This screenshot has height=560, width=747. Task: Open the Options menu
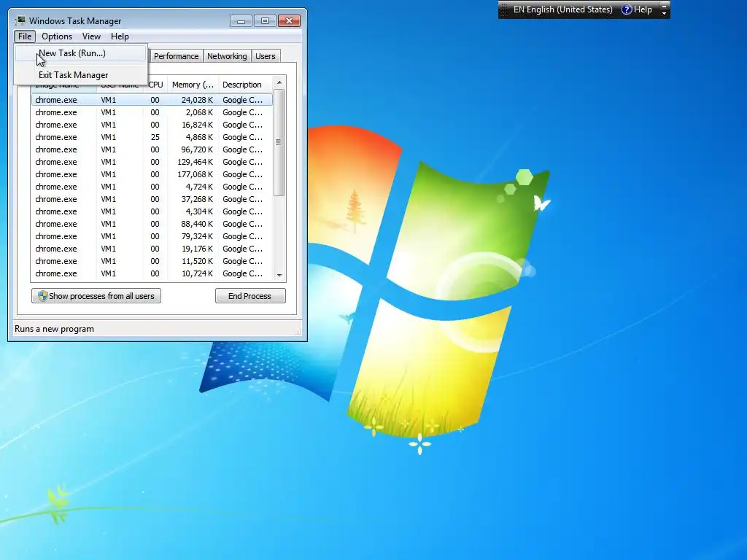click(x=57, y=36)
